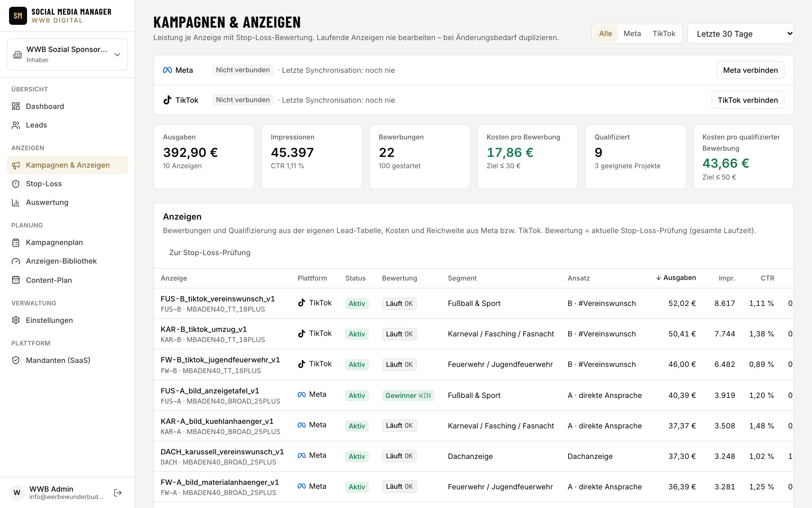Open Stop-Loss in the sidebar
812x508 pixels.
[x=67, y=184]
